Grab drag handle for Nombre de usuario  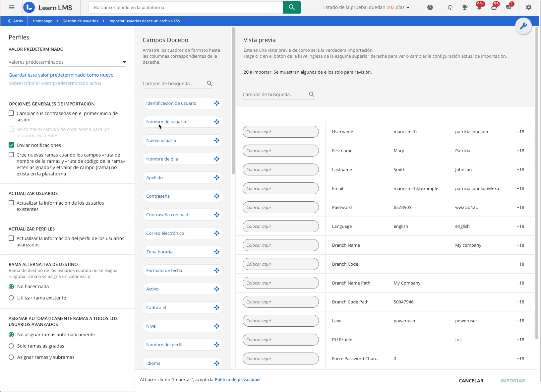point(217,122)
